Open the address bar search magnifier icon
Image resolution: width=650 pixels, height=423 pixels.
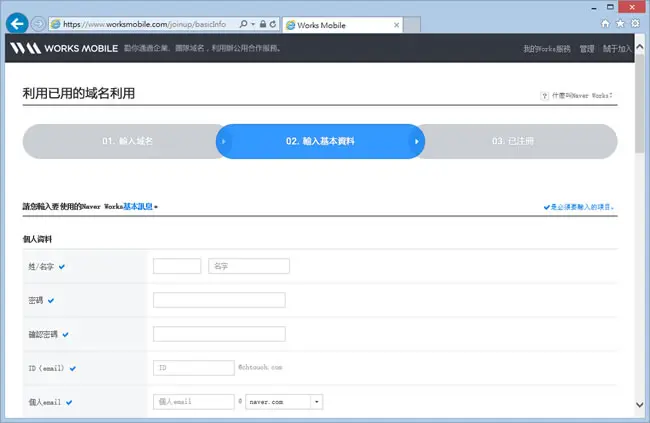[244, 24]
